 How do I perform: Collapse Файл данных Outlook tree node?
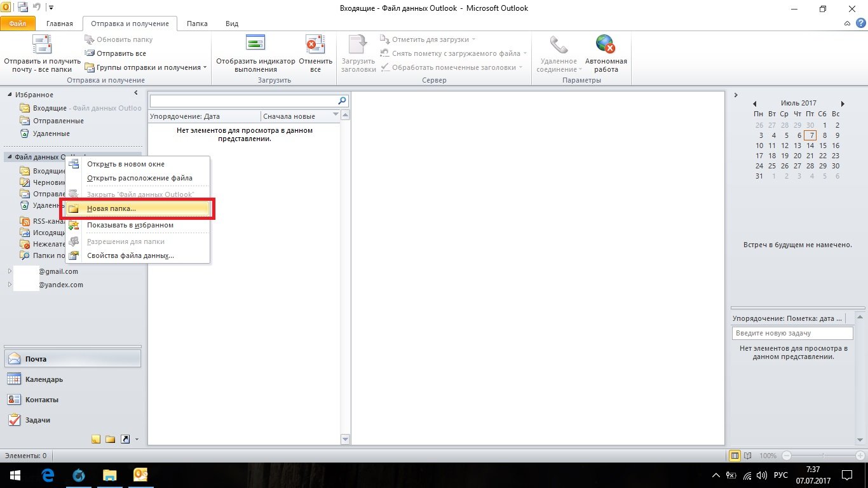[x=10, y=157]
